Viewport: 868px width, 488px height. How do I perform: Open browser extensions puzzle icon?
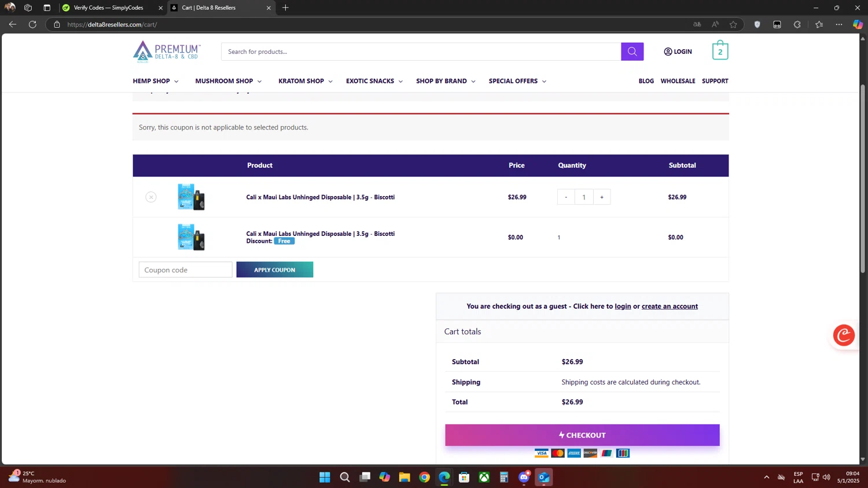click(797, 24)
